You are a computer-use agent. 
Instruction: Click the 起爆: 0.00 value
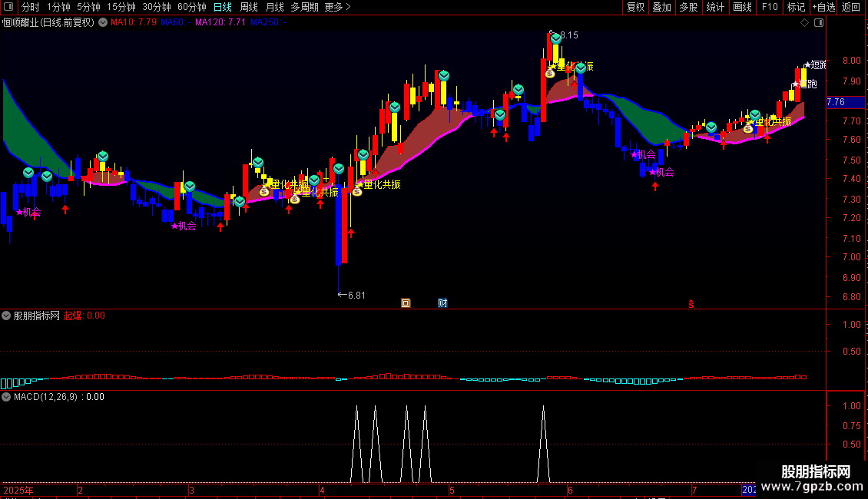pos(84,316)
